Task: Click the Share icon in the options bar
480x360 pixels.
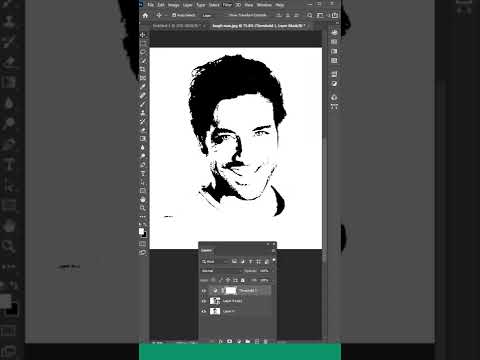Action: 335,15
